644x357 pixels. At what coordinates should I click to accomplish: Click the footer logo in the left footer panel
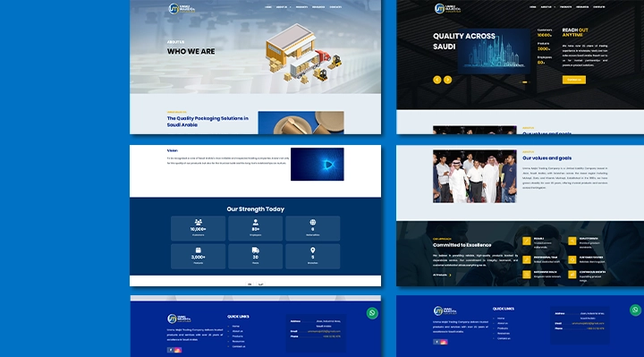[179, 319]
